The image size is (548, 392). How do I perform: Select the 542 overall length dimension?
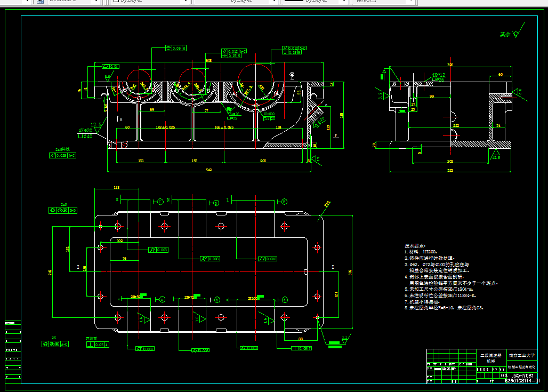(208, 170)
